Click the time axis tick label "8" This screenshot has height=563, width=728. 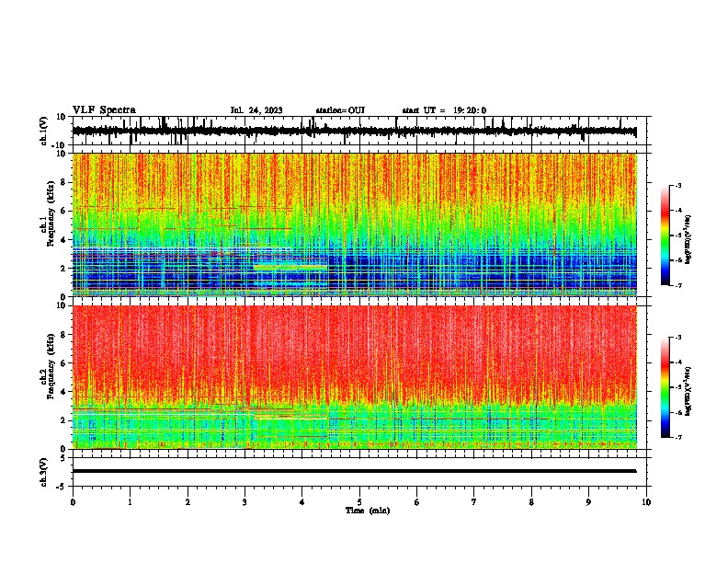[531, 502]
